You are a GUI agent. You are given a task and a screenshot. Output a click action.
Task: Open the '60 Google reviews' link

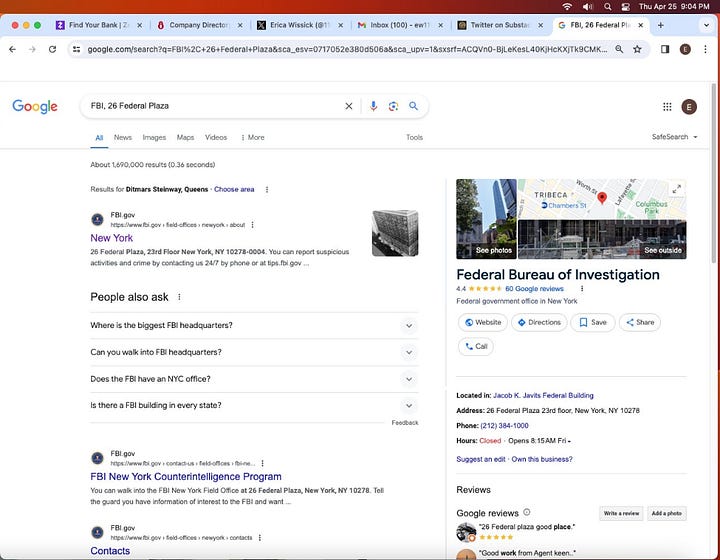534,289
